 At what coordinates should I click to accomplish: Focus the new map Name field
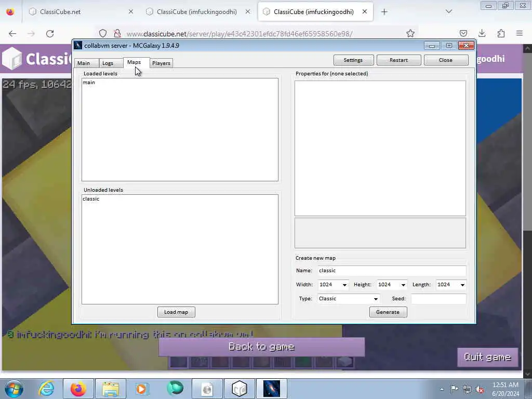(x=392, y=270)
